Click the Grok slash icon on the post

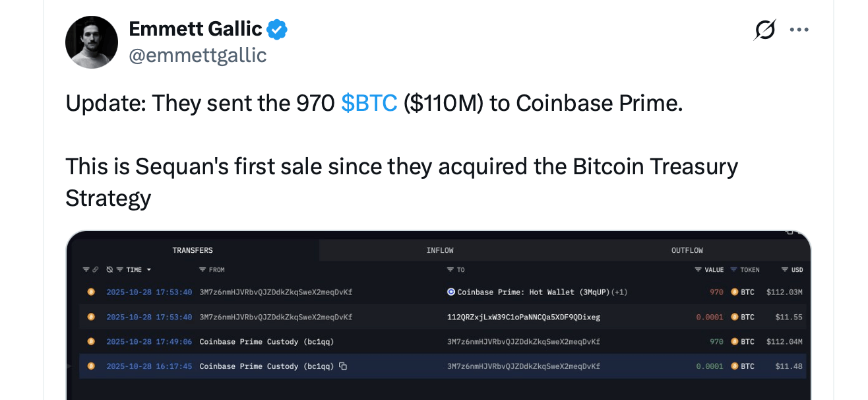[x=764, y=30]
